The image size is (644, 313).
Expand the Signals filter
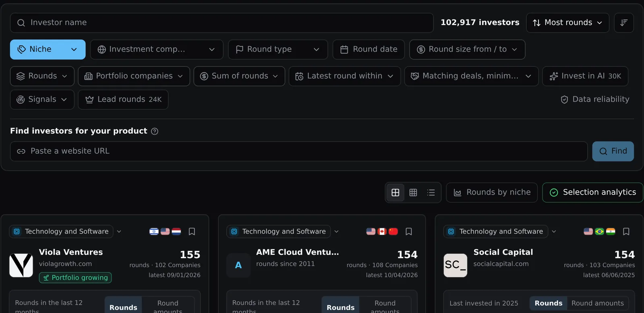click(x=42, y=99)
